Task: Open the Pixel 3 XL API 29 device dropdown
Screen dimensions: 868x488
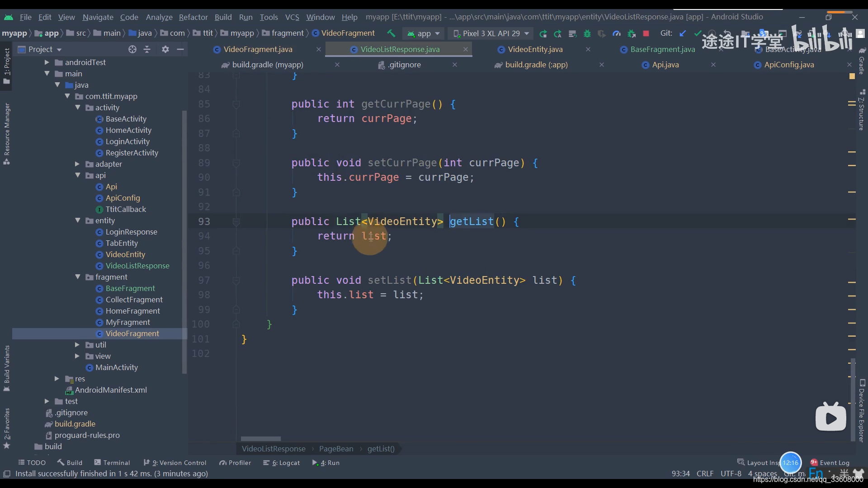Action: [x=491, y=33]
